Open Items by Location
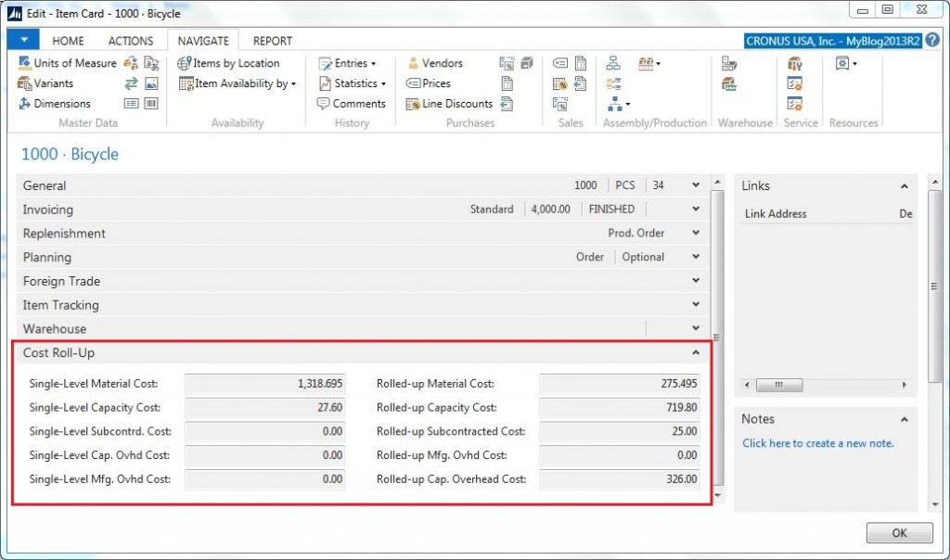The image size is (950, 560). click(228, 63)
